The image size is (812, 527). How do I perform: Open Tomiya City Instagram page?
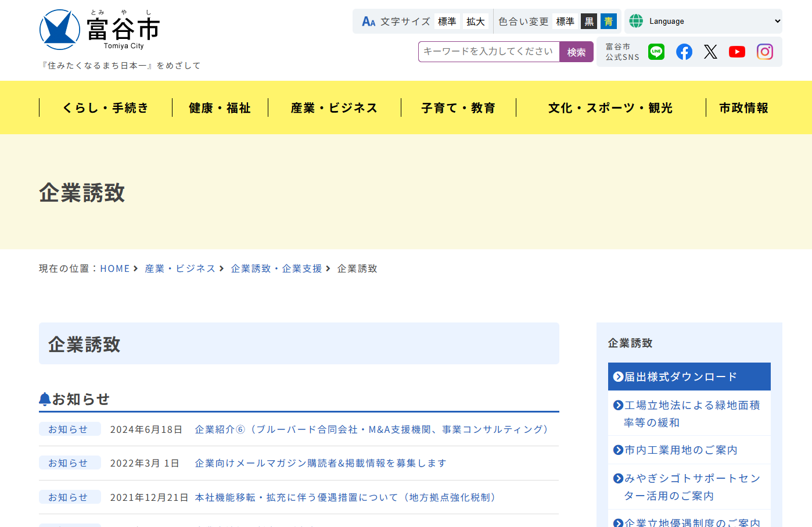point(765,52)
